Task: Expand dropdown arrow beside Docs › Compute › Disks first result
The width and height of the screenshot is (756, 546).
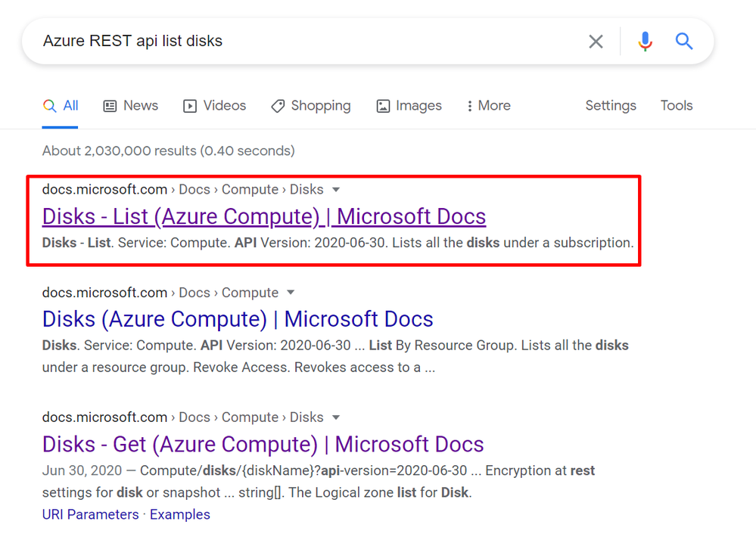Action: click(337, 190)
